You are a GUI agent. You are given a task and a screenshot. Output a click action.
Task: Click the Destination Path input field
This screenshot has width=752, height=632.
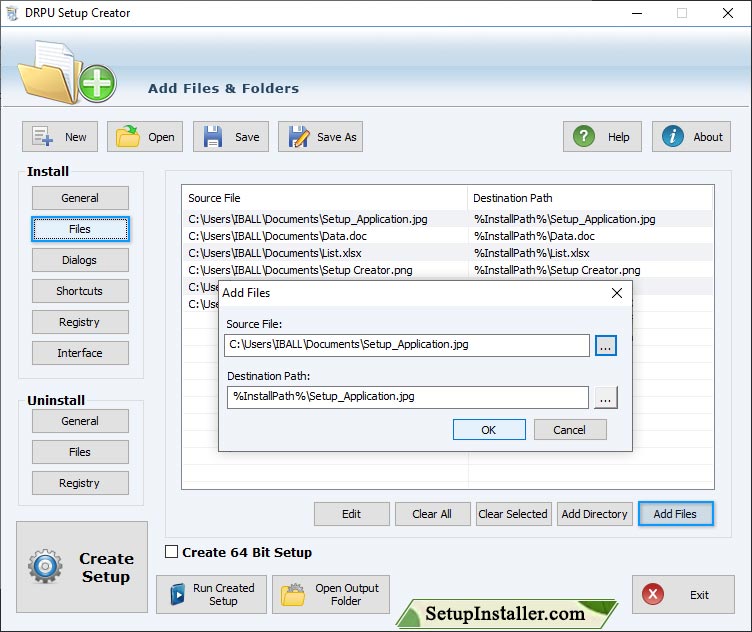pyautogui.click(x=408, y=398)
